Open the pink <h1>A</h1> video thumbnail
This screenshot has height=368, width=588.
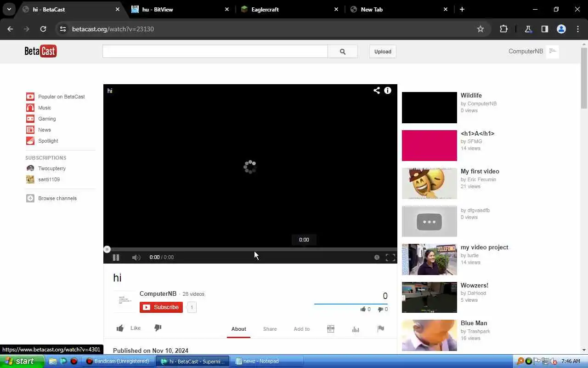tap(430, 145)
